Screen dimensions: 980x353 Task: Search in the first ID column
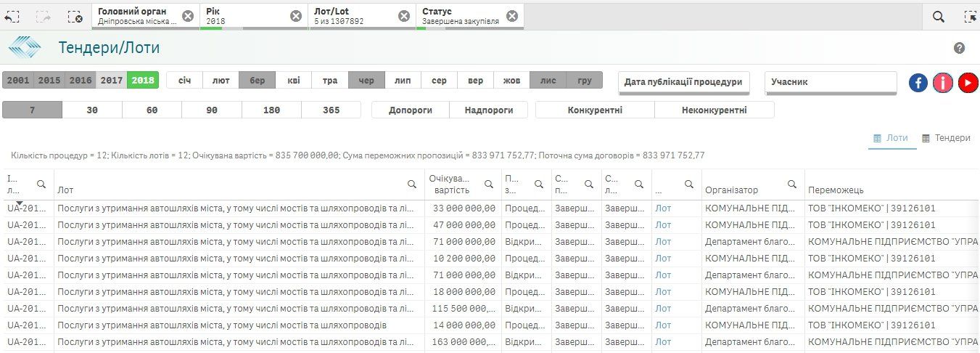coord(41,184)
